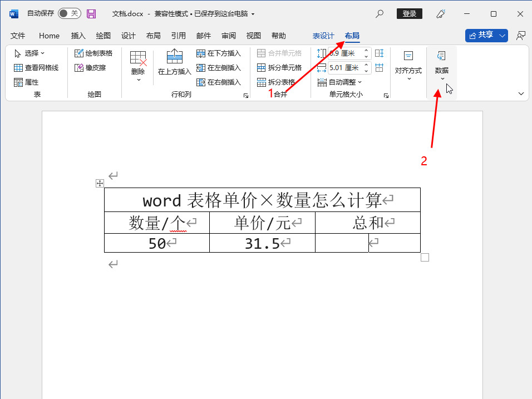Click the comments person icon at top right
Screen dimensions: 532x399
520,36
